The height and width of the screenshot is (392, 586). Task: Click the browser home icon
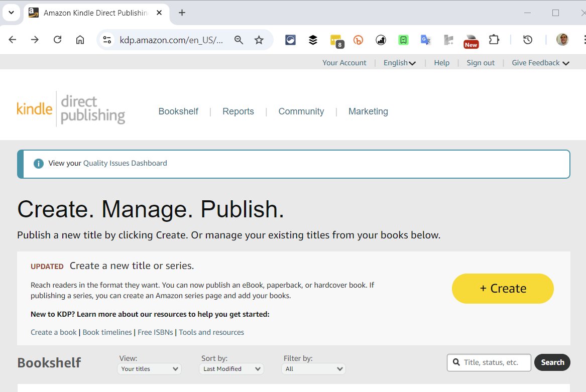[80, 40]
